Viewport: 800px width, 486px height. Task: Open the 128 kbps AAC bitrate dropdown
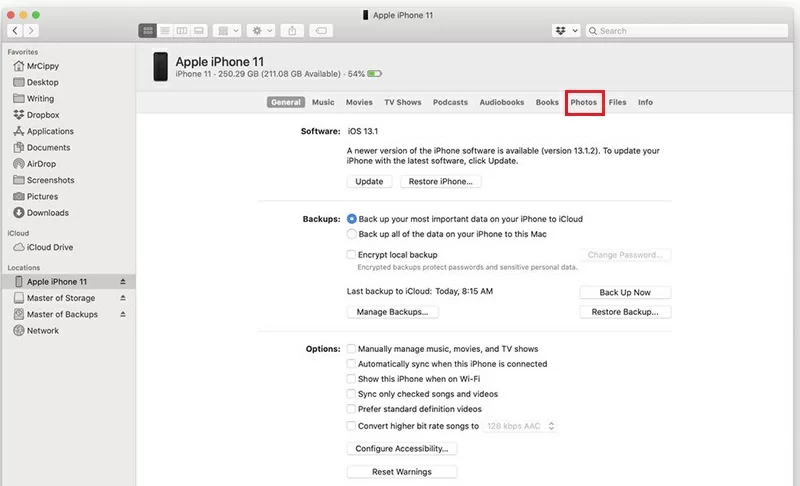520,426
